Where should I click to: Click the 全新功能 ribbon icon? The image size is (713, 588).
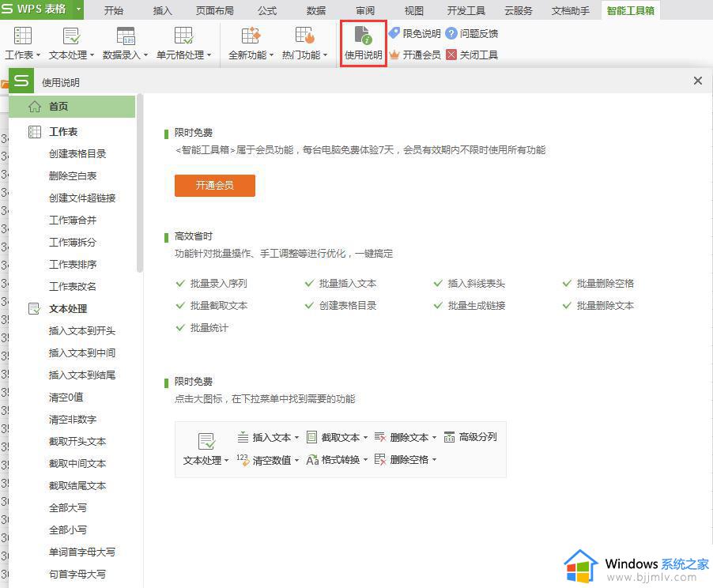(251, 36)
